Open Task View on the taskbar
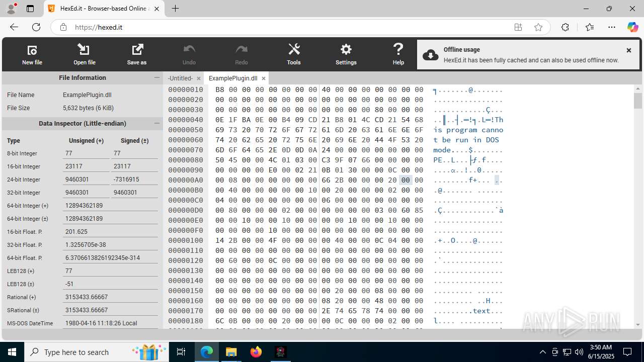644x362 pixels. click(x=181, y=352)
